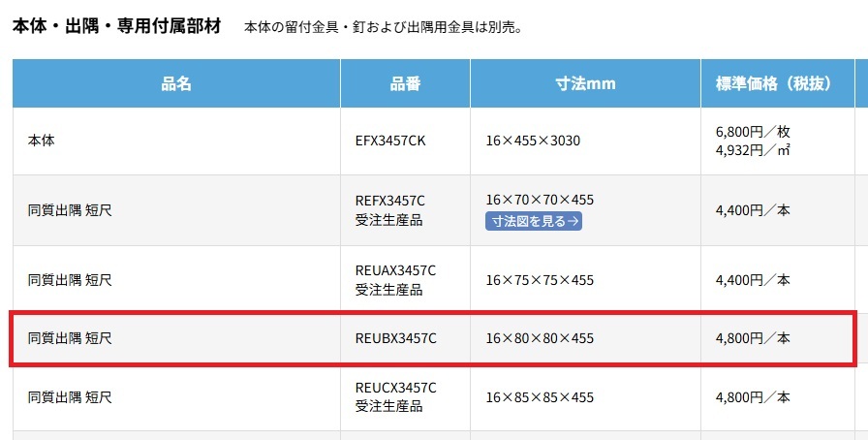Click the 標準価格（税抜） column header
Screen dimensions: 868x440
(772, 83)
